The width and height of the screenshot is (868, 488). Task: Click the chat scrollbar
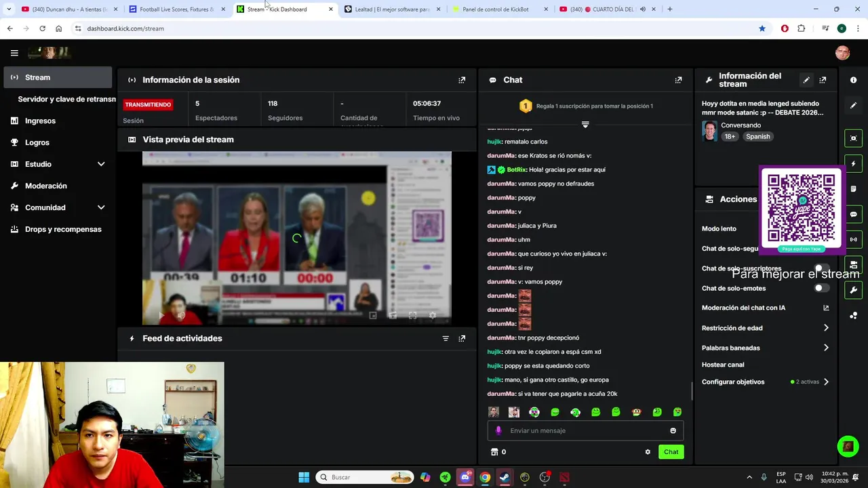[692, 390]
